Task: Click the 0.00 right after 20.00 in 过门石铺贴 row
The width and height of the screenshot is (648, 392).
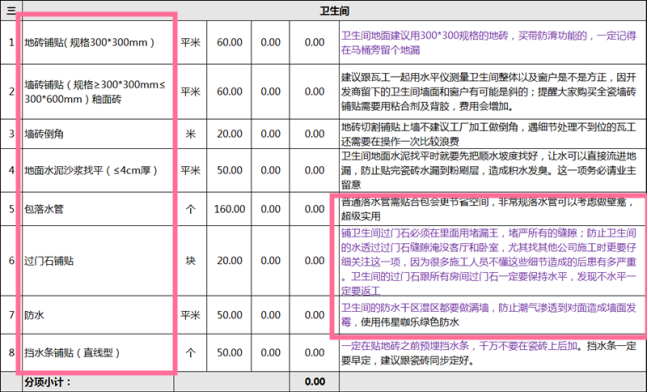Action: 271,261
